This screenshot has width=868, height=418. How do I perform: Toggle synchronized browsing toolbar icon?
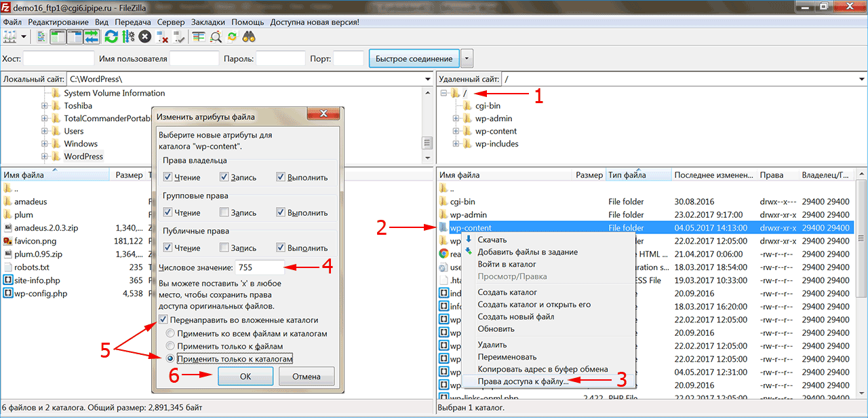[x=233, y=36]
